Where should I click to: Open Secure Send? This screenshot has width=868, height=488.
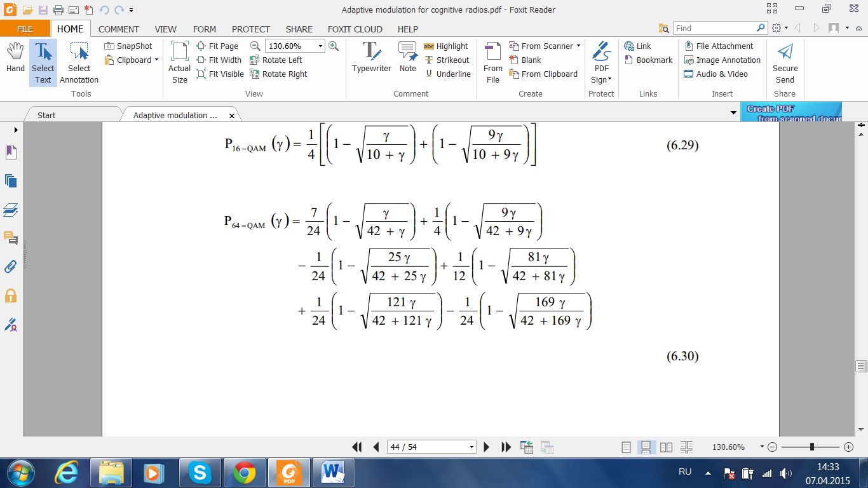pos(785,63)
